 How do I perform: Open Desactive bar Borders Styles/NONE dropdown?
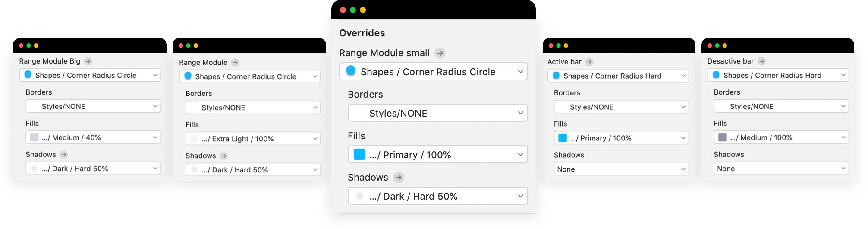[x=781, y=106]
